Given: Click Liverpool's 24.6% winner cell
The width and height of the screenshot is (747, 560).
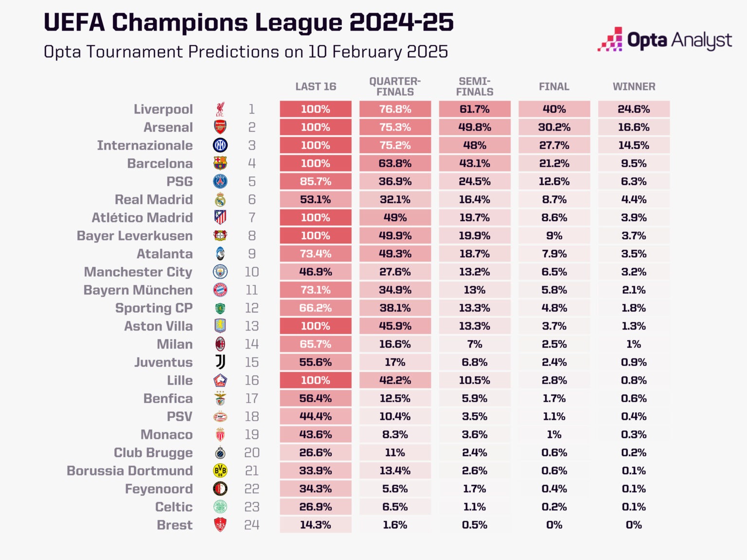Looking at the screenshot, I should 634,109.
